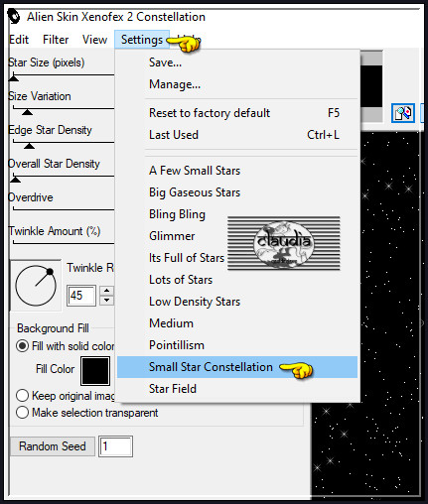Click the Edge Star Density slider handle

[x=29, y=146]
